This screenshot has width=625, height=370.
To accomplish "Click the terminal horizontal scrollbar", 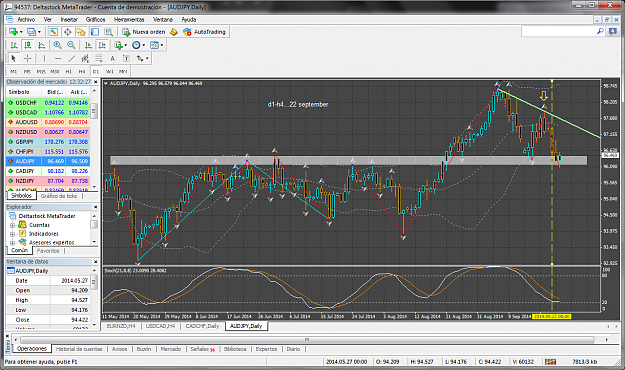I will [x=307, y=340].
